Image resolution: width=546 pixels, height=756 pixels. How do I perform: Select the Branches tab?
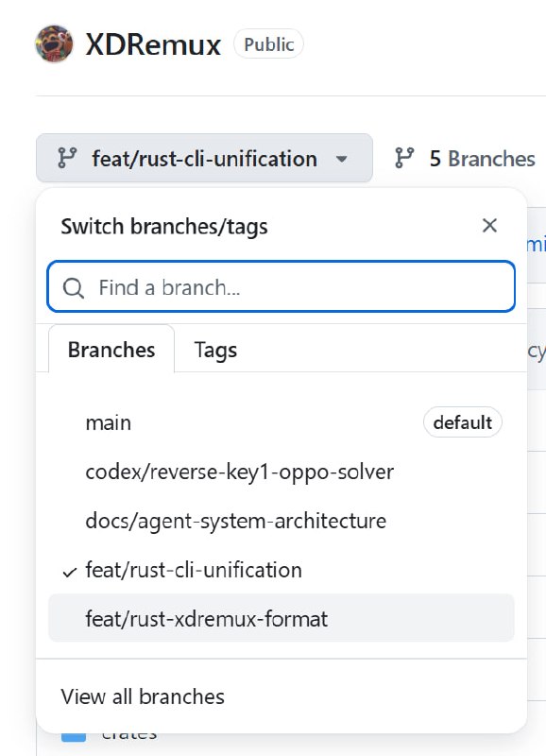(x=111, y=350)
